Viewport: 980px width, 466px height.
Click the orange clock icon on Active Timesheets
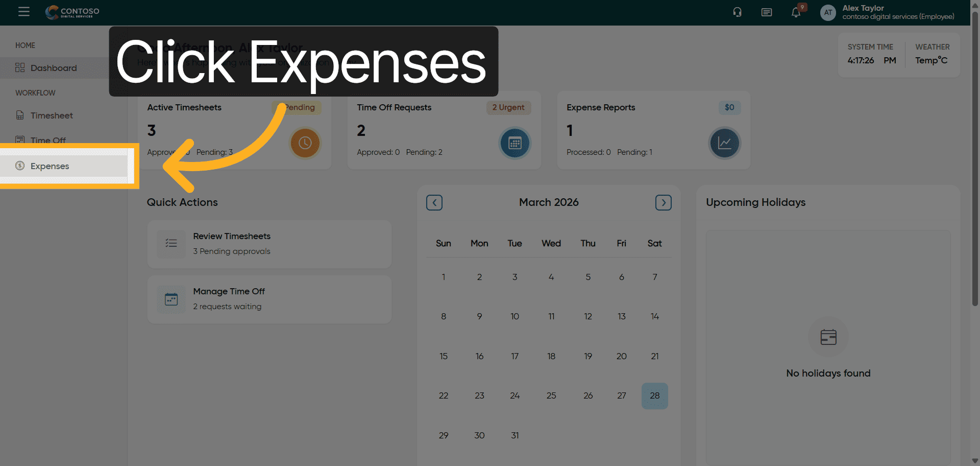coord(305,143)
